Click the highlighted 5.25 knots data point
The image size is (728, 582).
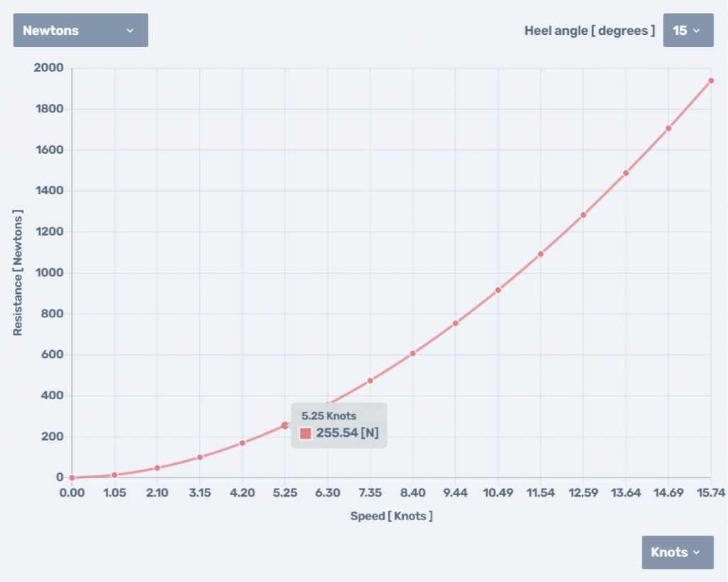pos(285,425)
